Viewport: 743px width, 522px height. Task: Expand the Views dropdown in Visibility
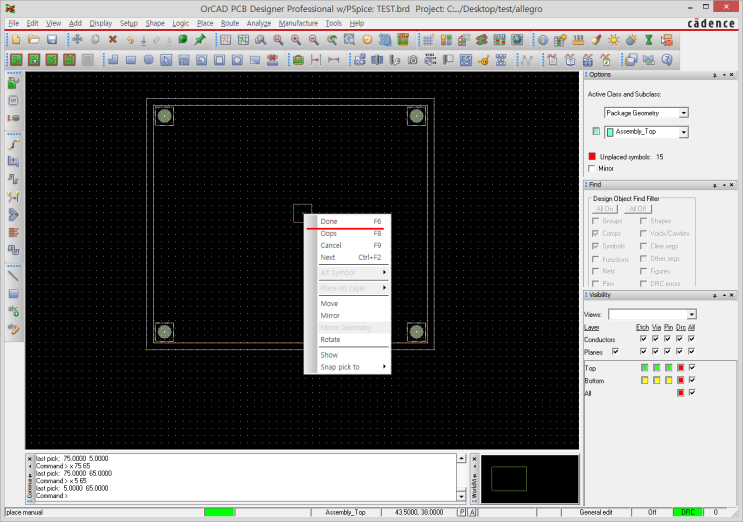pos(691,314)
